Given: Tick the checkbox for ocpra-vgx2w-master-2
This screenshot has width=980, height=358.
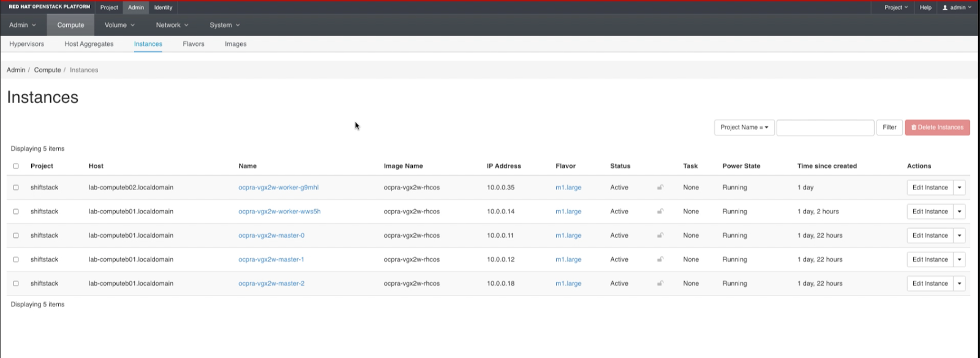Looking at the screenshot, I should point(16,283).
